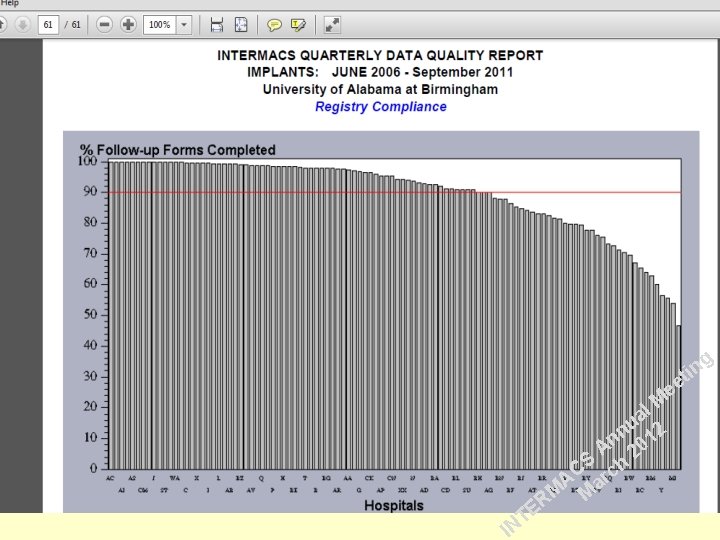This screenshot has height=540, width=720.
Task: Click the 50 y-axis label
Action: tap(90, 315)
